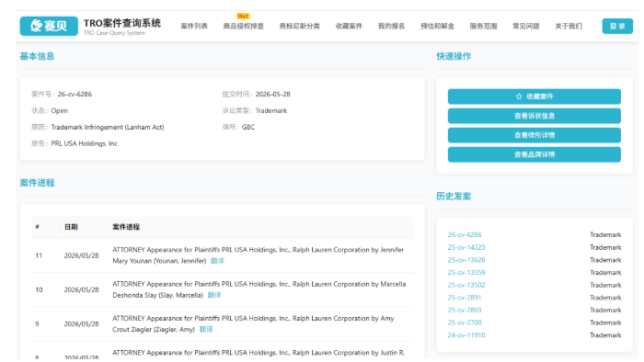This screenshot has width=644, height=362.
Task: Select date cell in row 11
Action: click(x=81, y=255)
